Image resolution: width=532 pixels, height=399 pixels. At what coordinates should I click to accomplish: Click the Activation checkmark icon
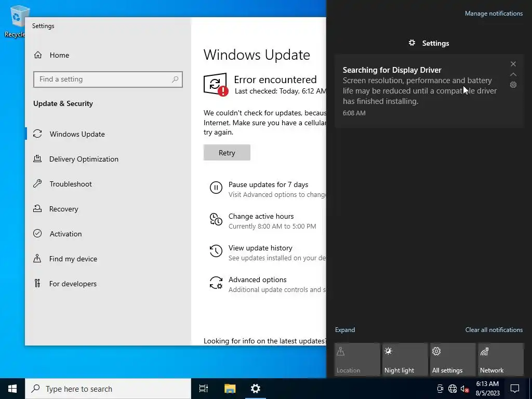click(x=37, y=233)
